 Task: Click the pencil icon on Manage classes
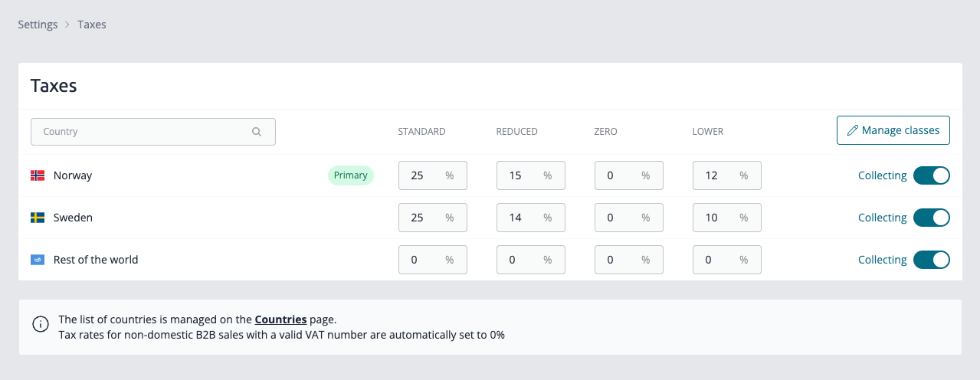pos(852,131)
